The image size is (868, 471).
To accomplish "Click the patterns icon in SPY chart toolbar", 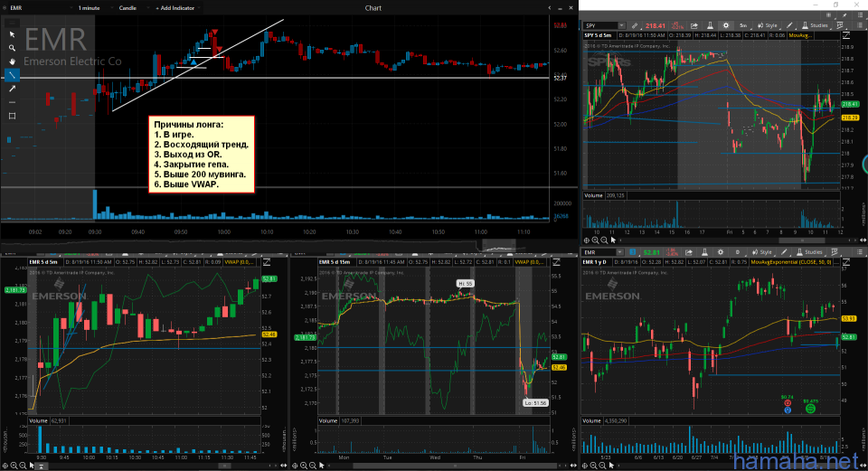I will pos(840,25).
